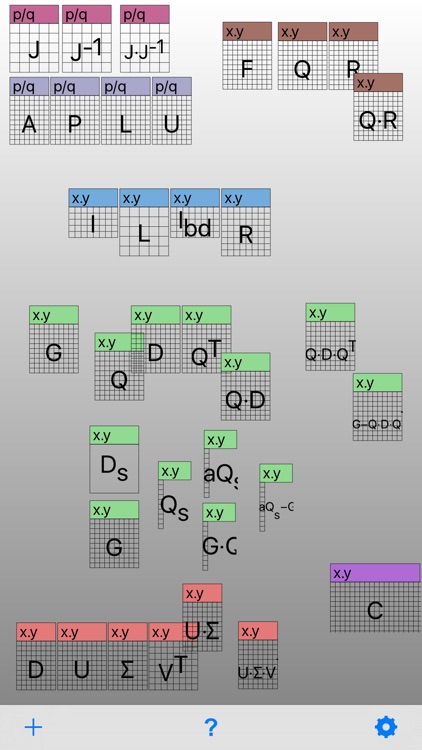Select the green Q·D·Qᵀ matrix tile
The image size is (422, 750).
tap(330, 337)
